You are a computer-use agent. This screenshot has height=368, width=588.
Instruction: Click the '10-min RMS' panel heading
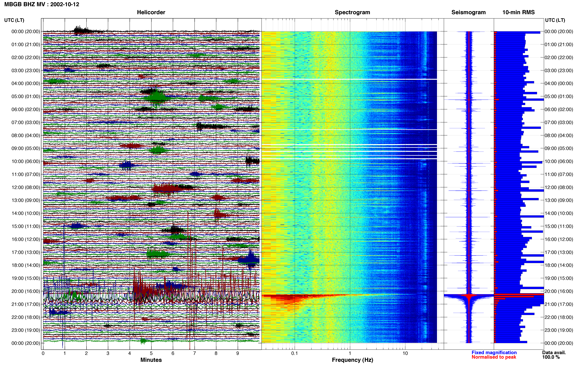(518, 12)
